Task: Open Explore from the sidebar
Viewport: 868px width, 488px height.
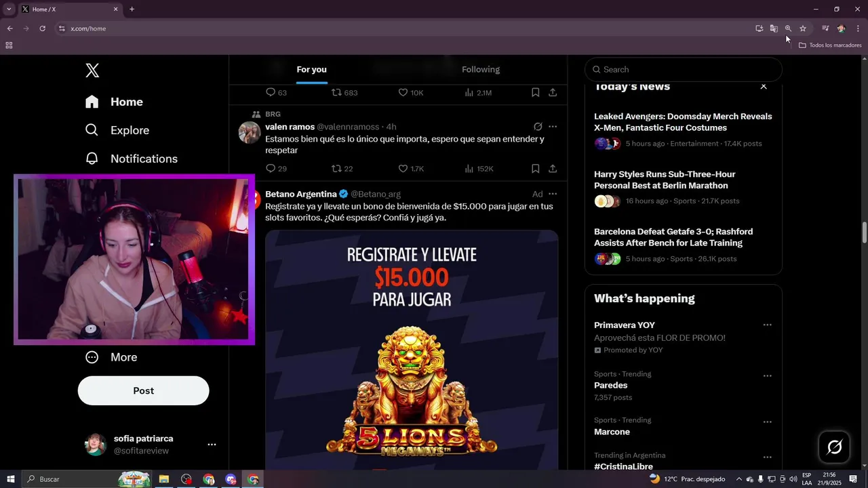Action: (117, 130)
